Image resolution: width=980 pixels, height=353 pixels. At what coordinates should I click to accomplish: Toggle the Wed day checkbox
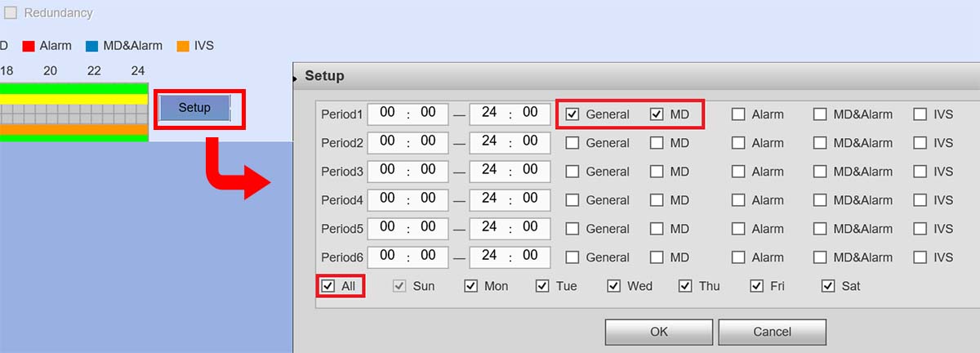coord(614,286)
